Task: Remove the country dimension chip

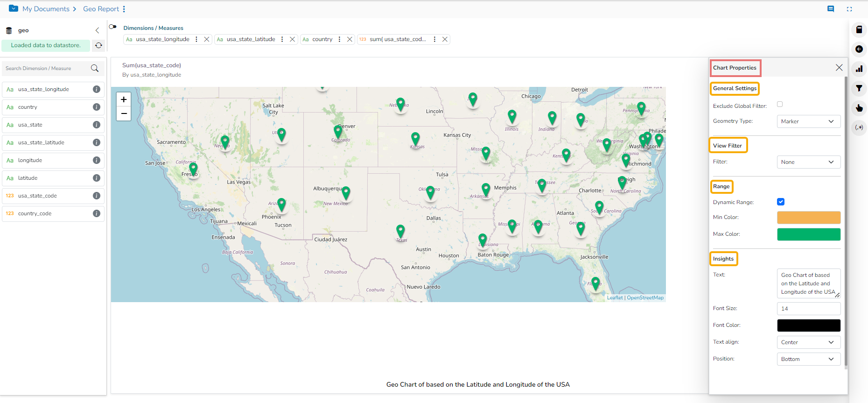Action: pos(350,39)
